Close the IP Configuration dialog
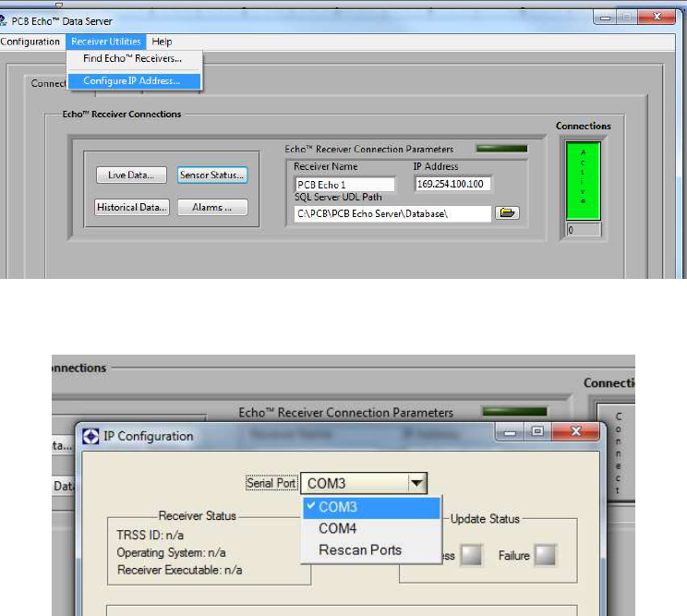 pos(575,431)
